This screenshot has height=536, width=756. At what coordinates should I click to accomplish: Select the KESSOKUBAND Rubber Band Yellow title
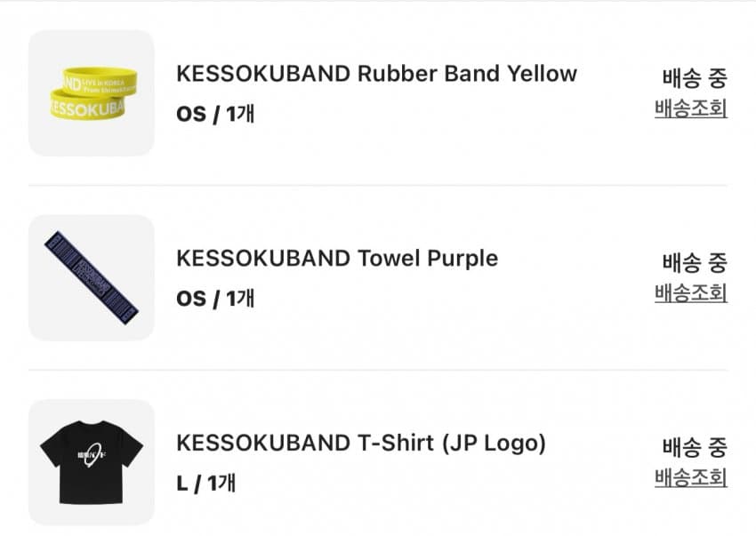click(376, 74)
